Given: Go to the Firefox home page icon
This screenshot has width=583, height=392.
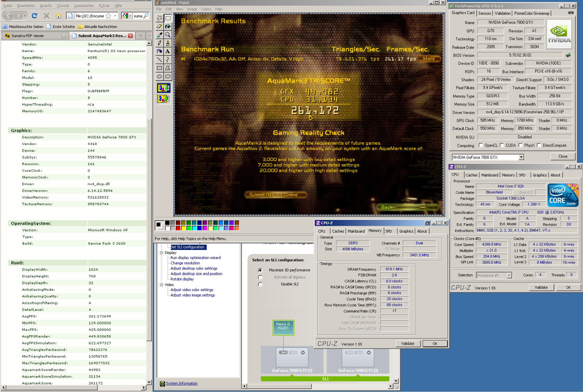Looking at the screenshot, I should (x=58, y=16).
